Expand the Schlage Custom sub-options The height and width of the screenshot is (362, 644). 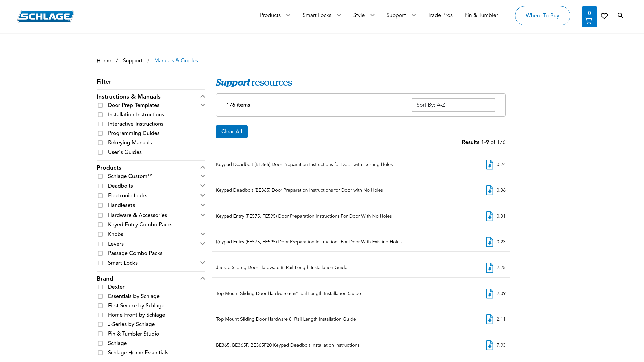[203, 176]
